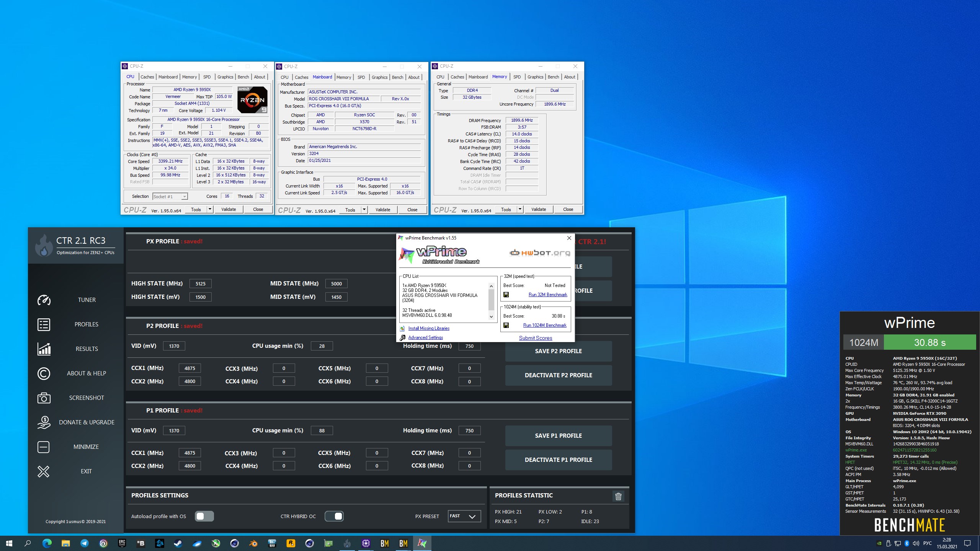Open Tools dropdown arrow in CPU-Z Memory window
Screen dimensions: 980x551
520,209
